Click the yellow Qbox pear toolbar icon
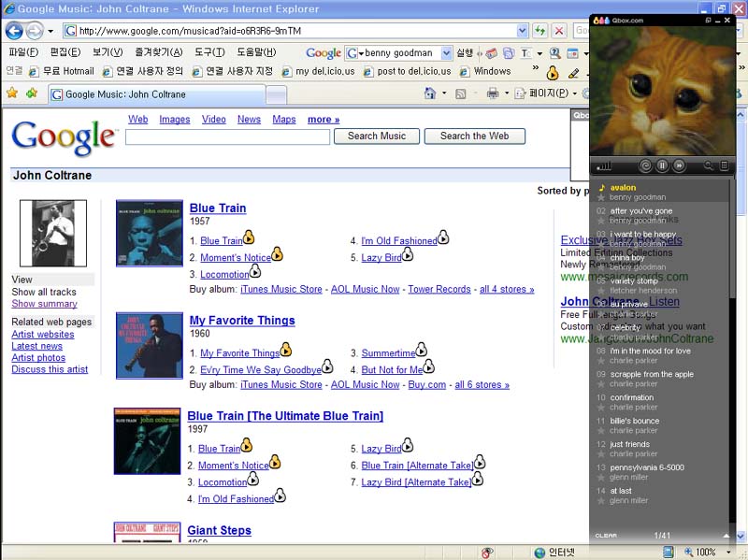Viewport: 748px width, 560px height. pyautogui.click(x=552, y=73)
